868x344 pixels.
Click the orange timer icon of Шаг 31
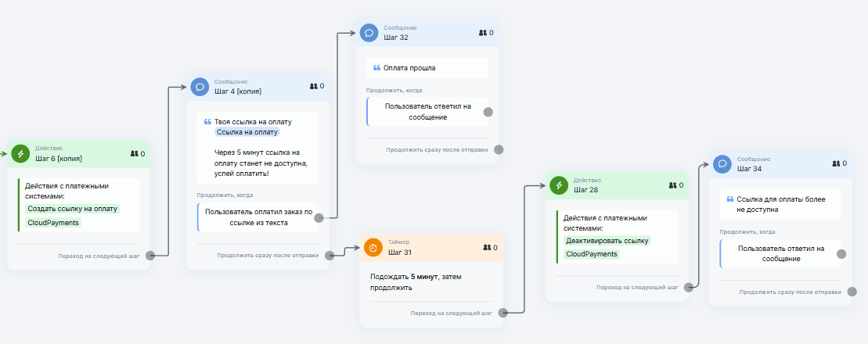(x=373, y=247)
